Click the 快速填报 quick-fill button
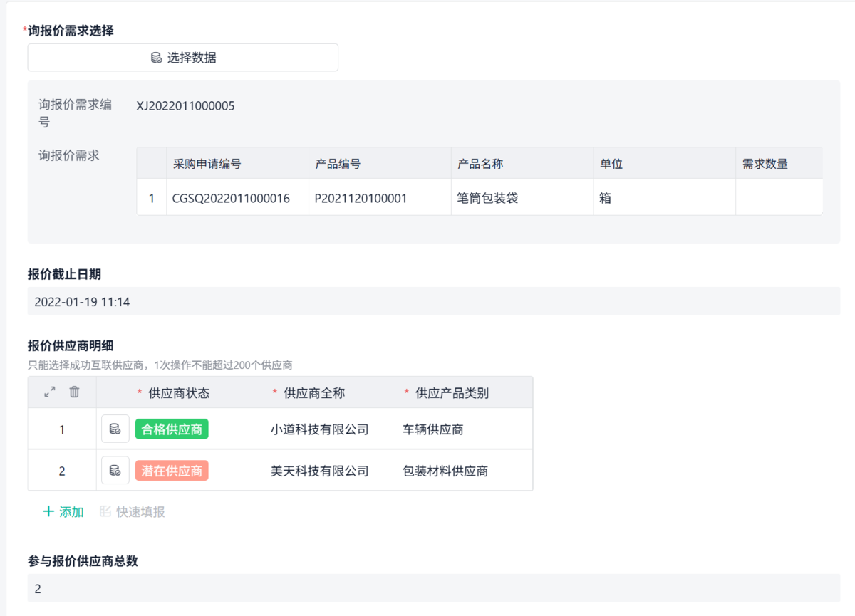 [x=133, y=512]
